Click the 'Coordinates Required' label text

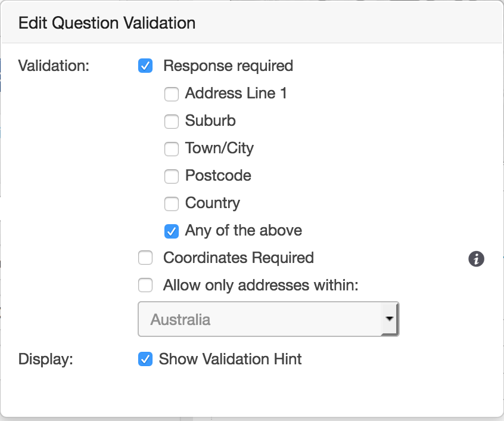238,258
